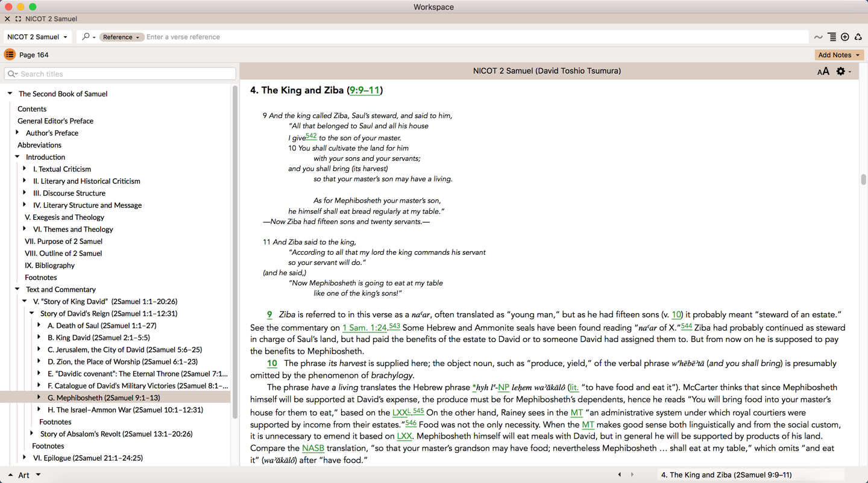Click the up triangle beside Art
The width and height of the screenshot is (868, 483).
click(10, 475)
